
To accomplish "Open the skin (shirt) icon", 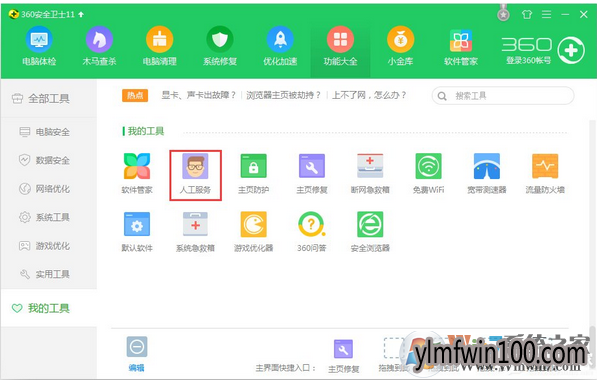I will pyautogui.click(x=527, y=14).
